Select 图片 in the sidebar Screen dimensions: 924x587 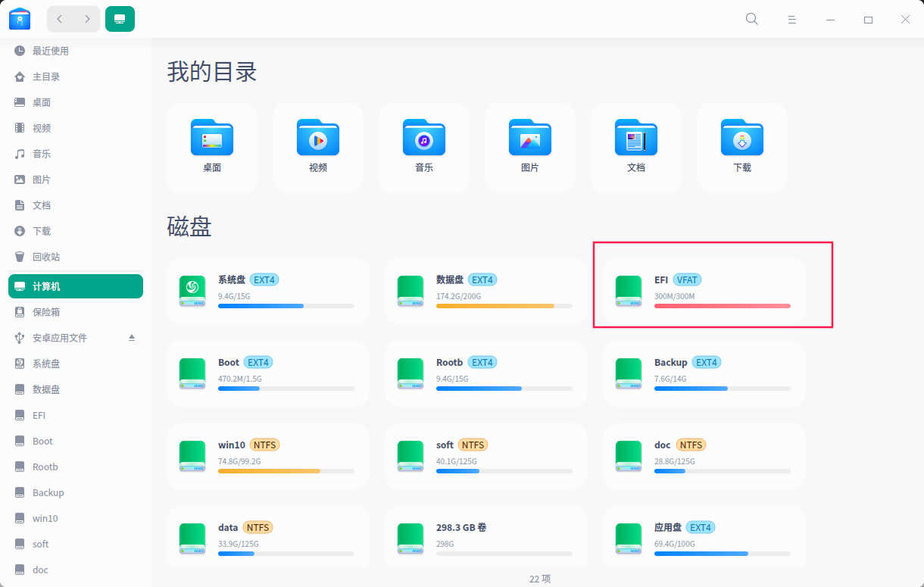point(76,180)
